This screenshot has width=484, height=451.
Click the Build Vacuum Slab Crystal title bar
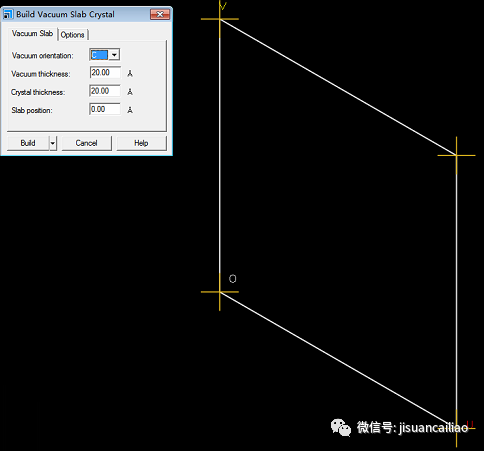click(x=77, y=14)
